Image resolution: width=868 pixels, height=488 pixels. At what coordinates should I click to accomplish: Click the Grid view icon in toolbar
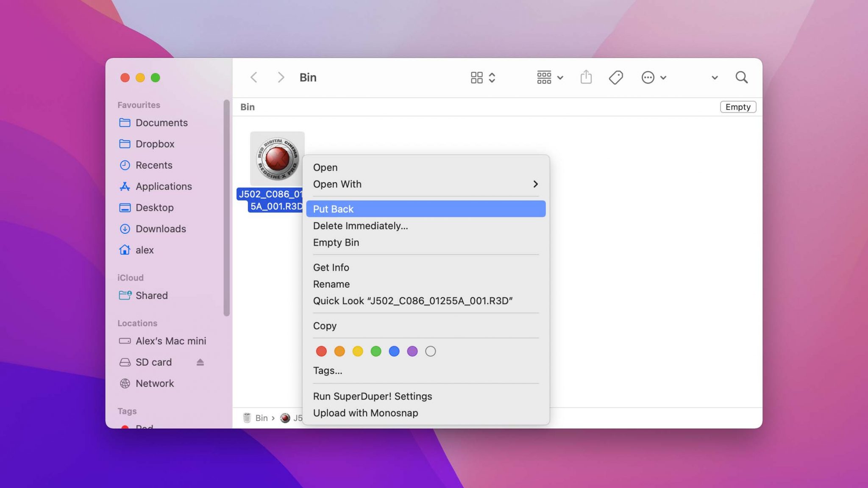(x=477, y=77)
